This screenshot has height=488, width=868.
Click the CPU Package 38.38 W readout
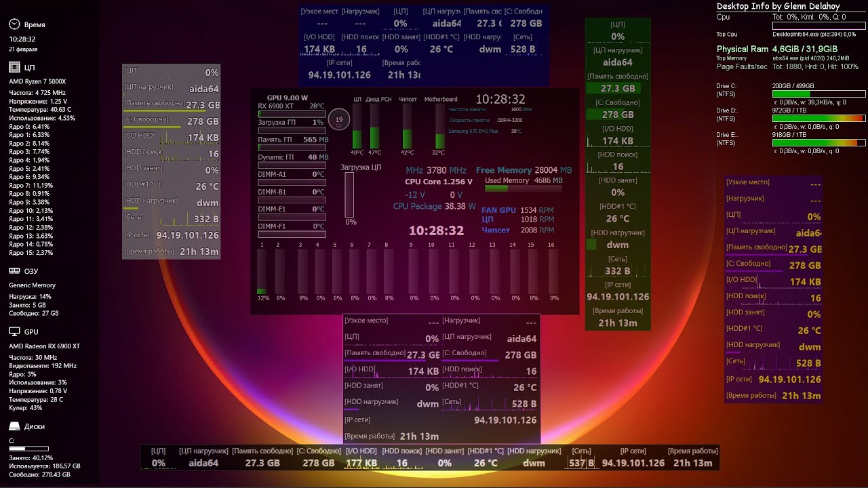click(x=435, y=207)
